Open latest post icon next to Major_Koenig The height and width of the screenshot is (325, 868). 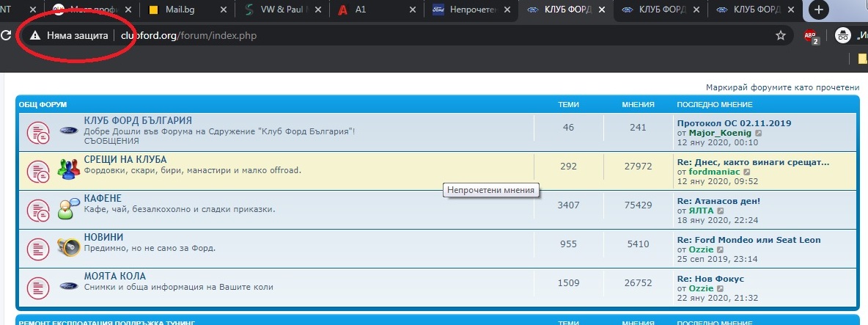click(x=759, y=134)
